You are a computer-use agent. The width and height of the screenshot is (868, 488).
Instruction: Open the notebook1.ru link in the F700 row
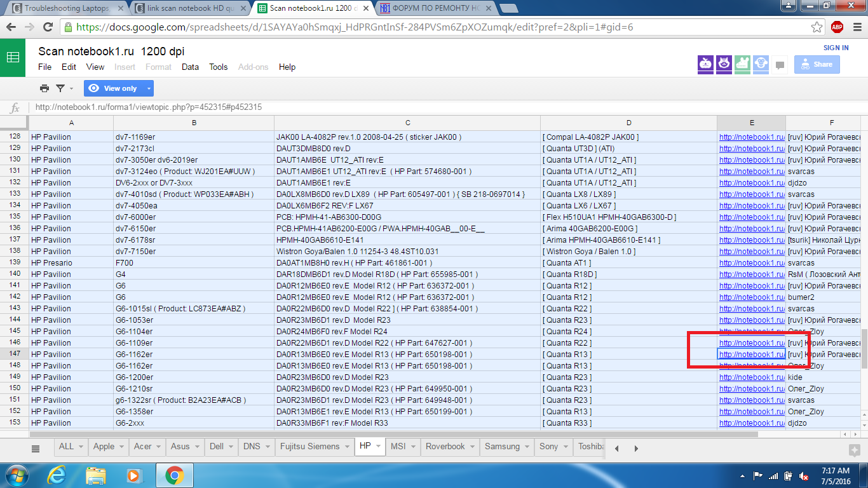752,262
